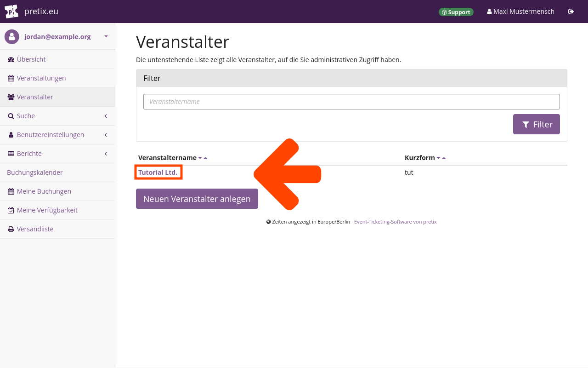Click the logout icon in top bar
The image size is (588, 368).
point(571,11)
